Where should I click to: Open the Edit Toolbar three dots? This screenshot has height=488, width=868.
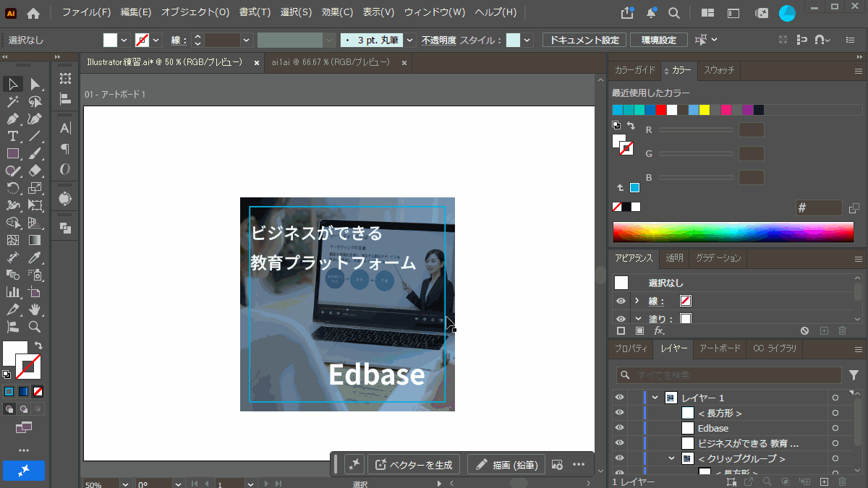(x=24, y=450)
